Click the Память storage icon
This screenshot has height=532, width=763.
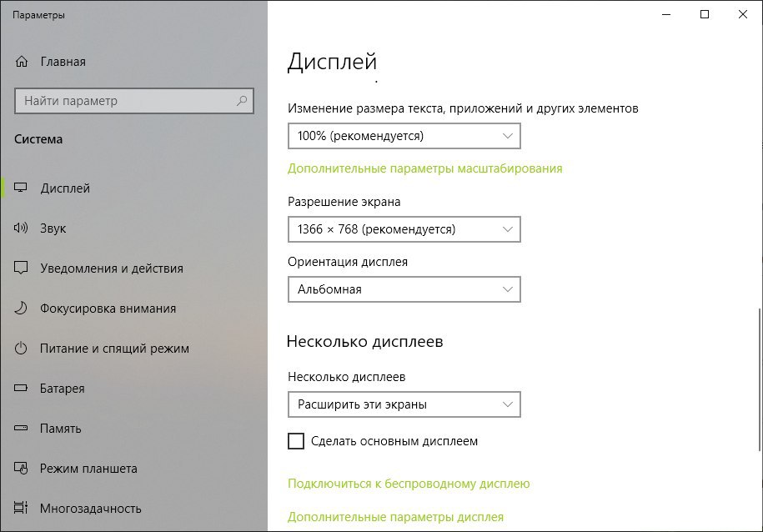tap(21, 429)
